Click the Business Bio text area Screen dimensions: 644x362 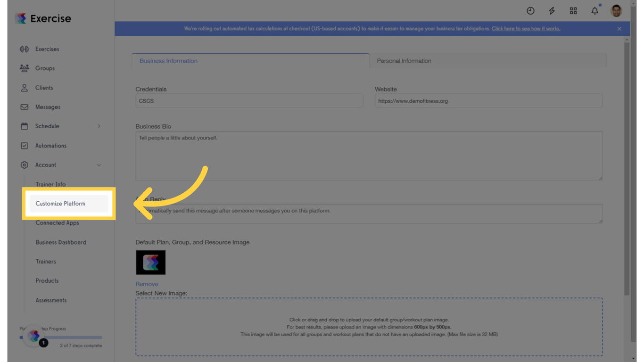pos(369,156)
